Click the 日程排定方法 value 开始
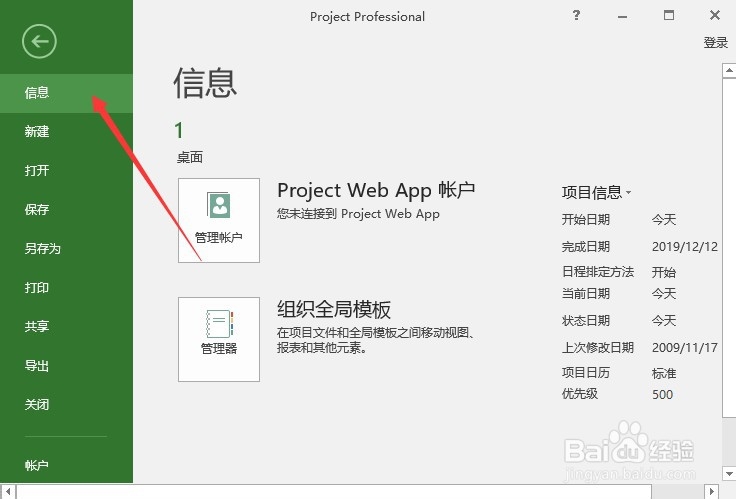Viewport: 736px width, 499px height. 664,272
